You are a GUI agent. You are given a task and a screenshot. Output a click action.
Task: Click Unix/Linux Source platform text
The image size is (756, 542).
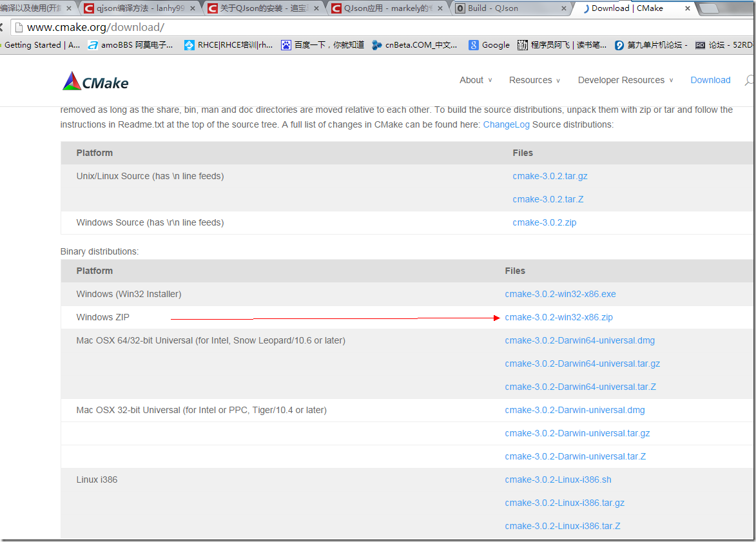[150, 176]
